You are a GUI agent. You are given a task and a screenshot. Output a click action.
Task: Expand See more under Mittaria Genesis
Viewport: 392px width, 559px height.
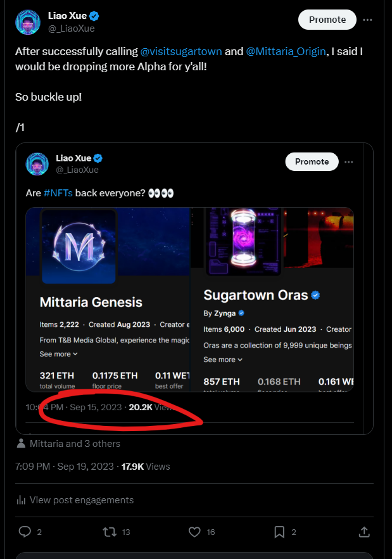click(58, 354)
